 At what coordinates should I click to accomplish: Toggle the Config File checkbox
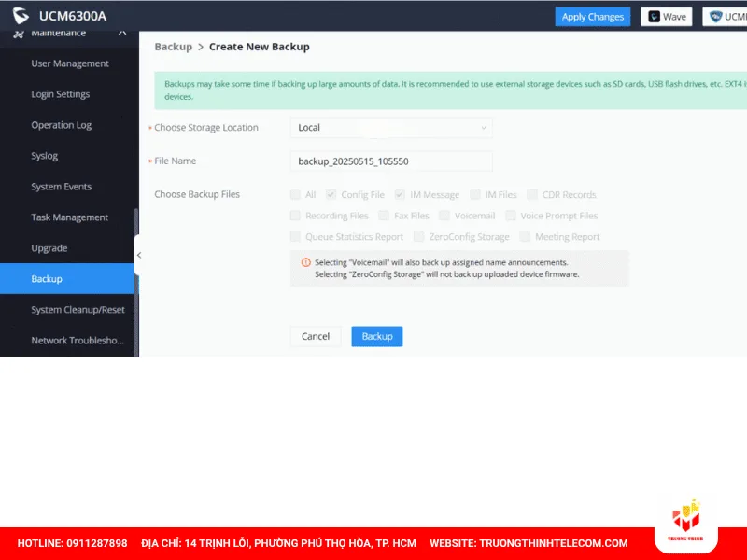[x=331, y=194]
